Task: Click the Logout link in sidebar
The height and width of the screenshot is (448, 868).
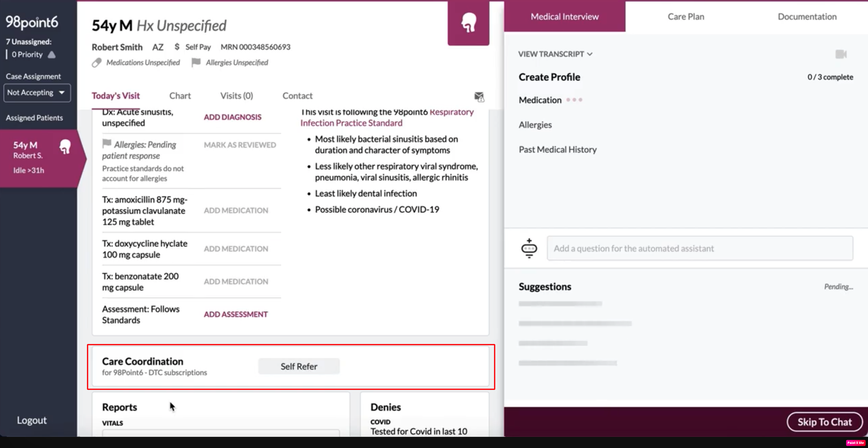Action: 32,420
